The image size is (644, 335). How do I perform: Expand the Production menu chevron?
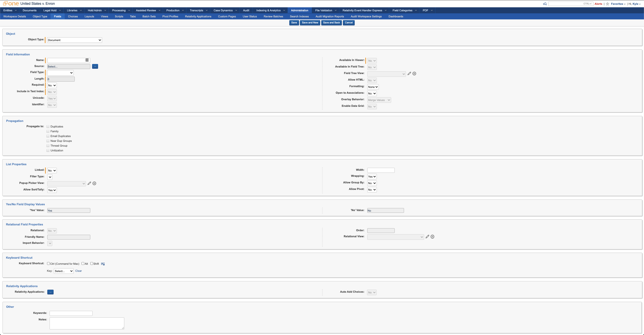click(x=183, y=10)
